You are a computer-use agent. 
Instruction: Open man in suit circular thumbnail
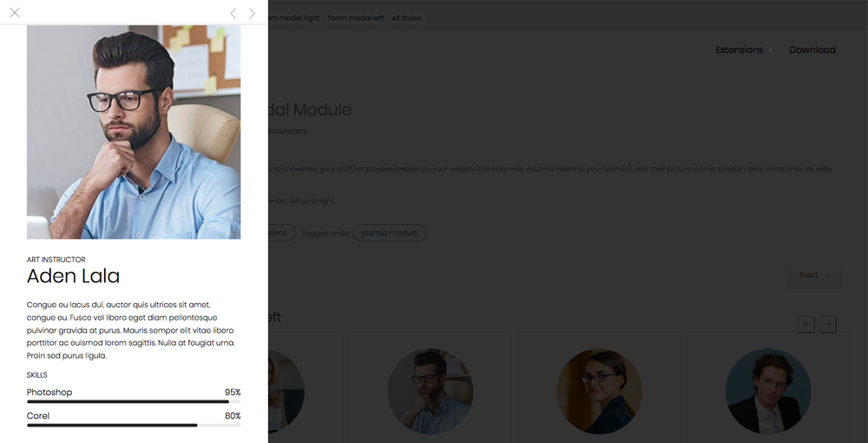768,391
